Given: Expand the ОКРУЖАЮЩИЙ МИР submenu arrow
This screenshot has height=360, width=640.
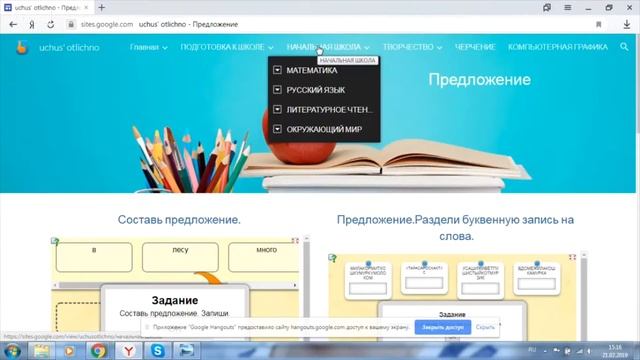Looking at the screenshot, I should click(277, 129).
